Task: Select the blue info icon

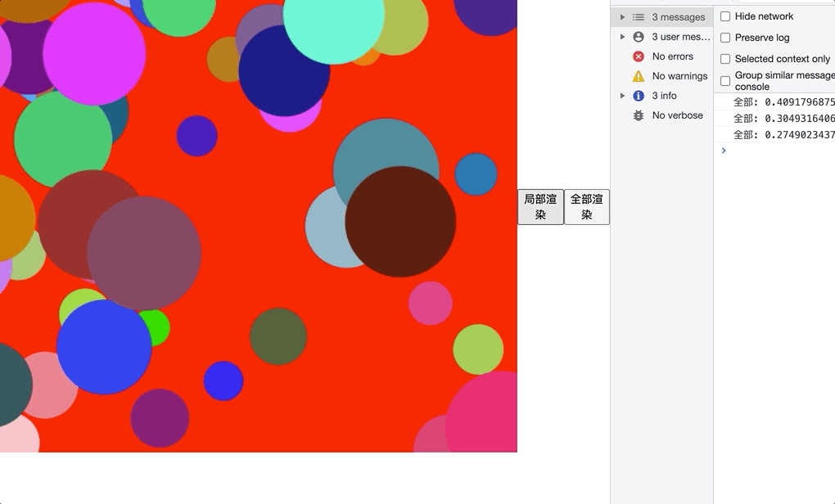Action: coord(639,96)
